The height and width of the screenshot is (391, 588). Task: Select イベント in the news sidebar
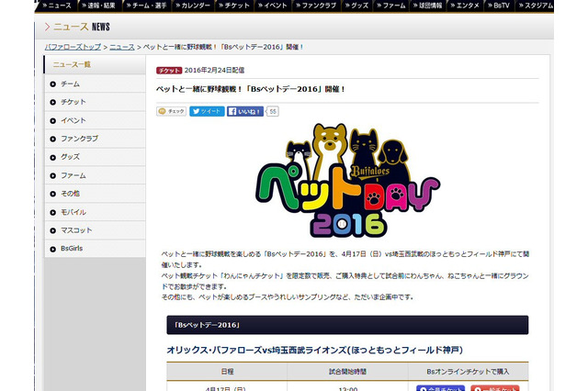[96, 120]
